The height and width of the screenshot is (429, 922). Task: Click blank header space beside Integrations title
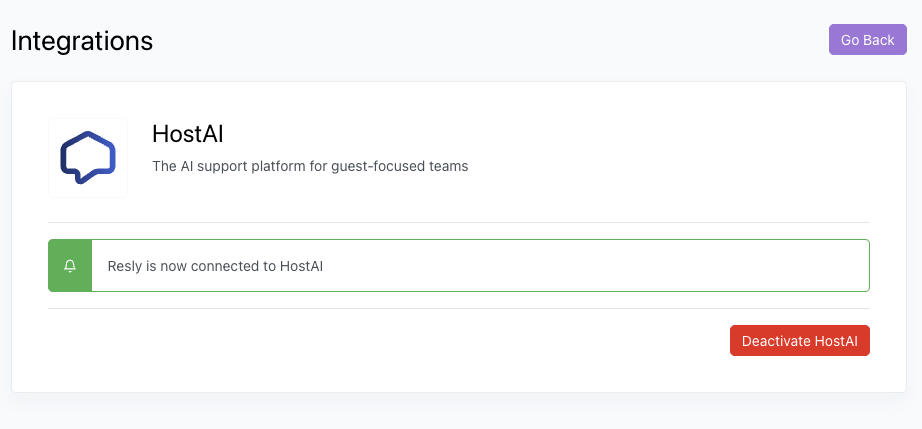coord(480,41)
